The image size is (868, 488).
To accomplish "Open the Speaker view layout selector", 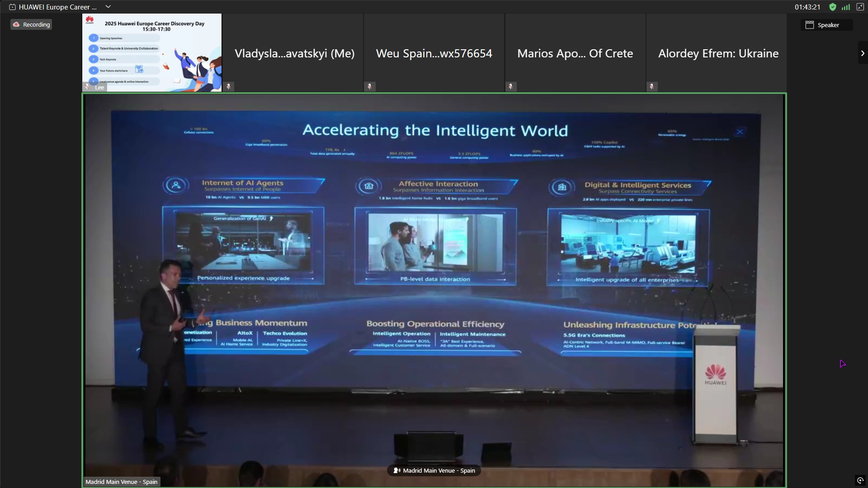I will click(x=827, y=25).
